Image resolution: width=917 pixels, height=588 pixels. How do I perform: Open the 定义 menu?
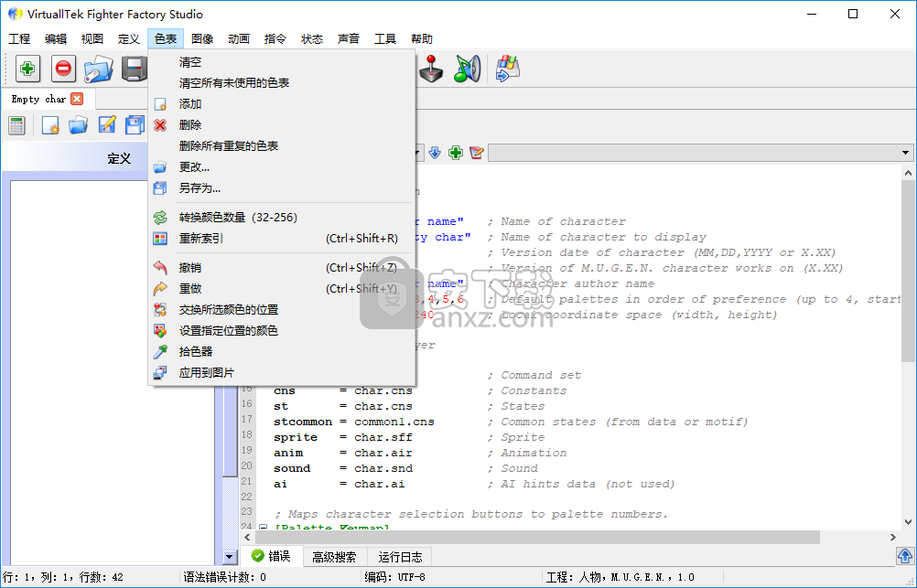129,39
